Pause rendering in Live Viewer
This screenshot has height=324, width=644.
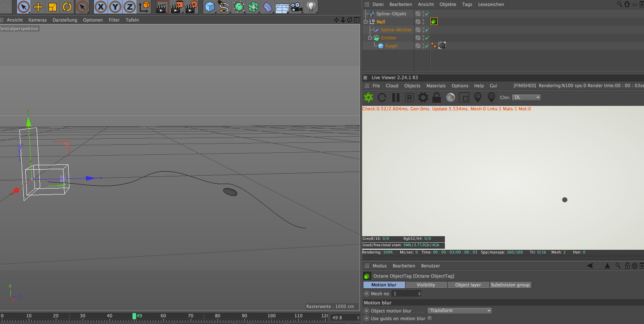(396, 97)
